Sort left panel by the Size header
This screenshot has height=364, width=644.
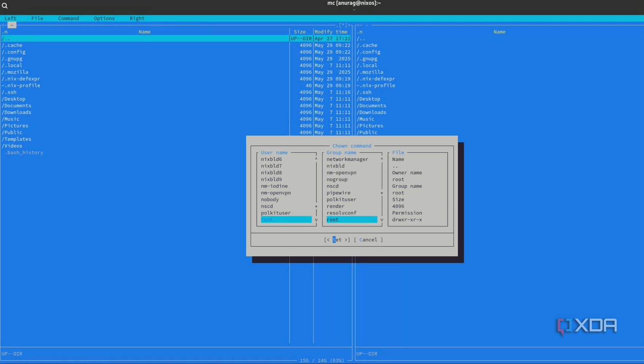300,32
